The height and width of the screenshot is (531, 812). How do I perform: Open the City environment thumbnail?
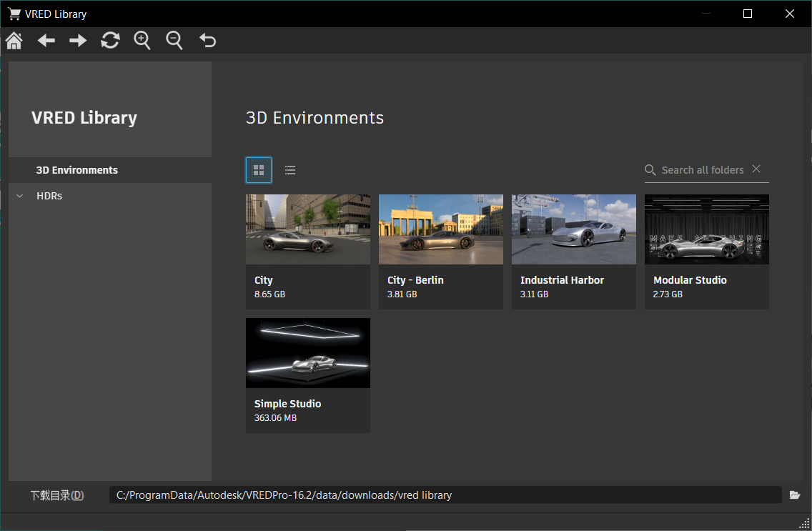point(307,229)
